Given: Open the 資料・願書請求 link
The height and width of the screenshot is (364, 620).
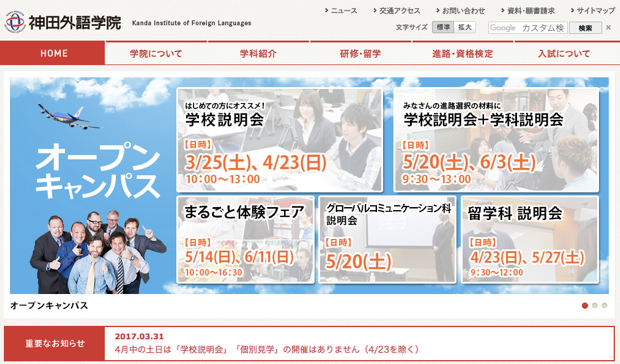Looking at the screenshot, I should click(527, 11).
